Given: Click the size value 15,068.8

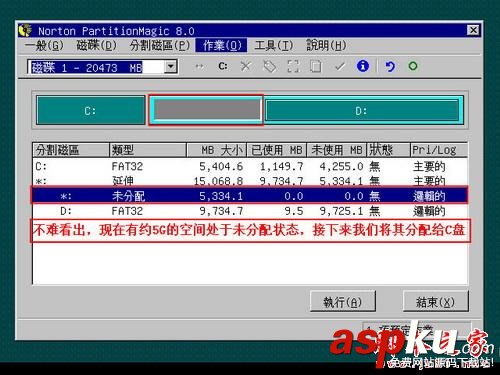Looking at the screenshot, I should click(x=218, y=181).
